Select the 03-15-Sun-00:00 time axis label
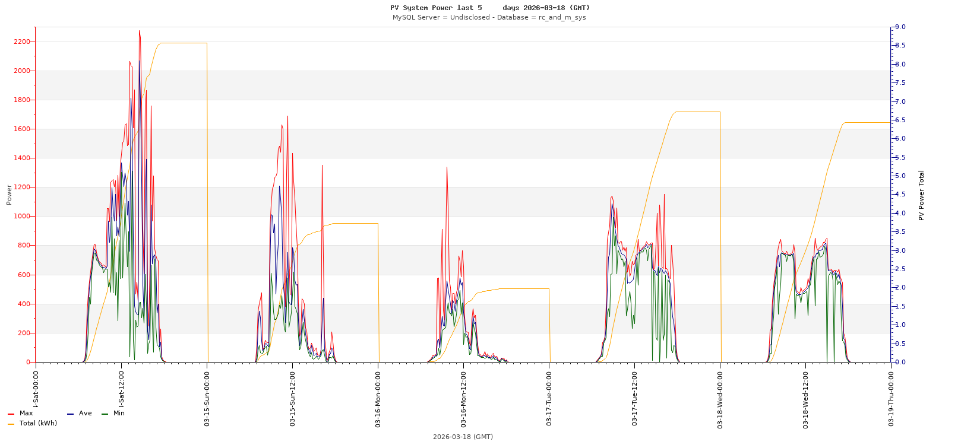The height and width of the screenshot is (445, 980). pos(207,398)
